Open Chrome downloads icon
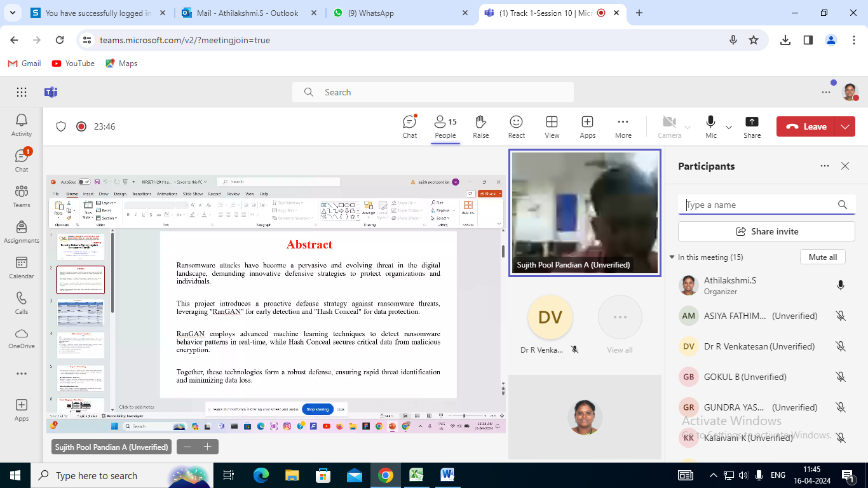This screenshot has width=868, height=488. coord(785,40)
